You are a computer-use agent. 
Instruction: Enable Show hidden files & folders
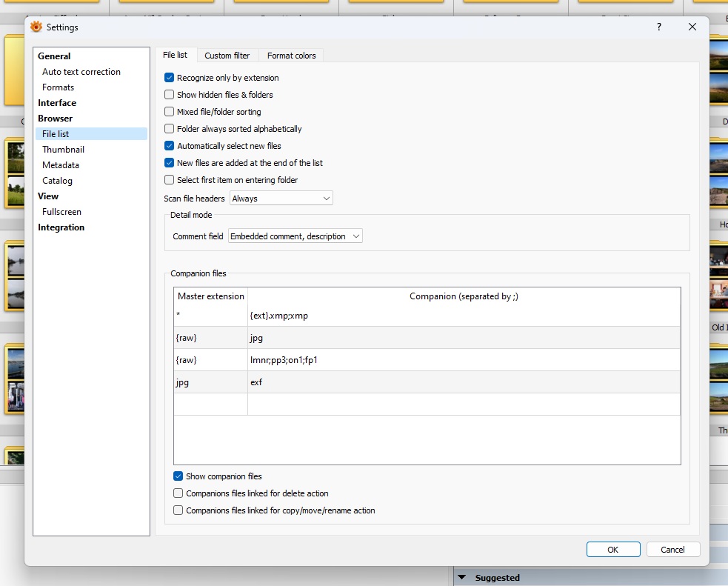(170, 95)
